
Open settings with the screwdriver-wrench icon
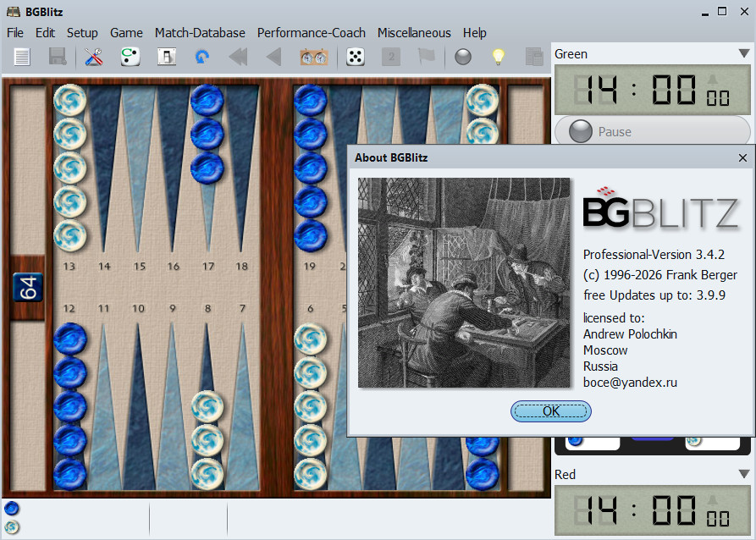93,58
